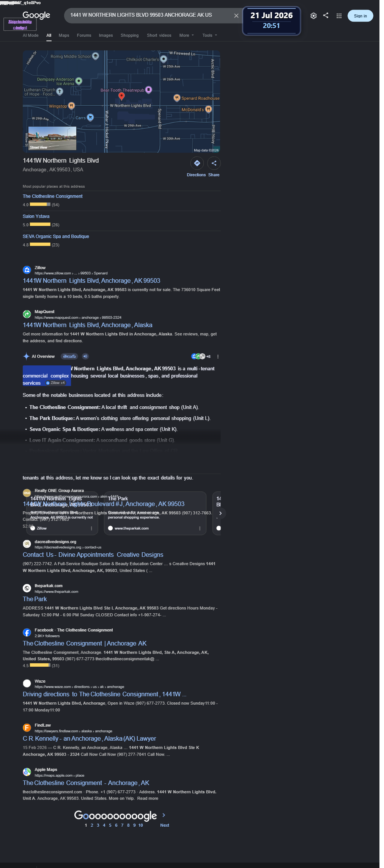The image size is (384, 868).
Task: Open the Google apps grid icon
Action: pyautogui.click(x=339, y=16)
